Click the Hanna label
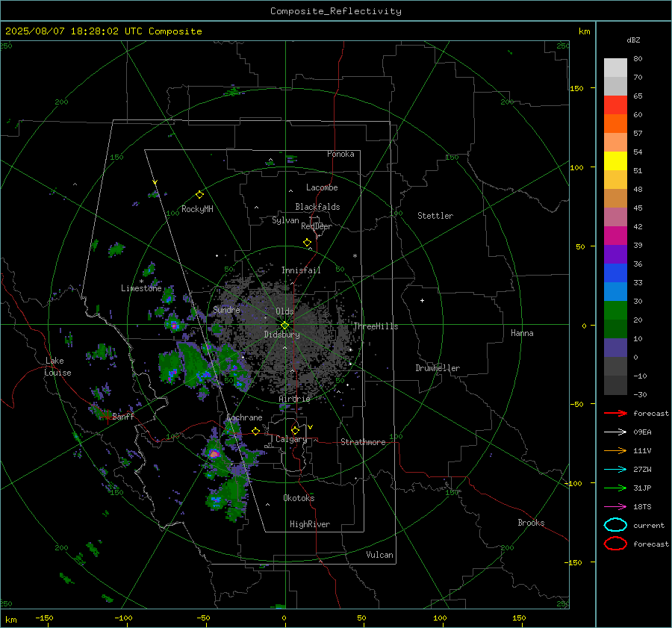 coord(522,333)
